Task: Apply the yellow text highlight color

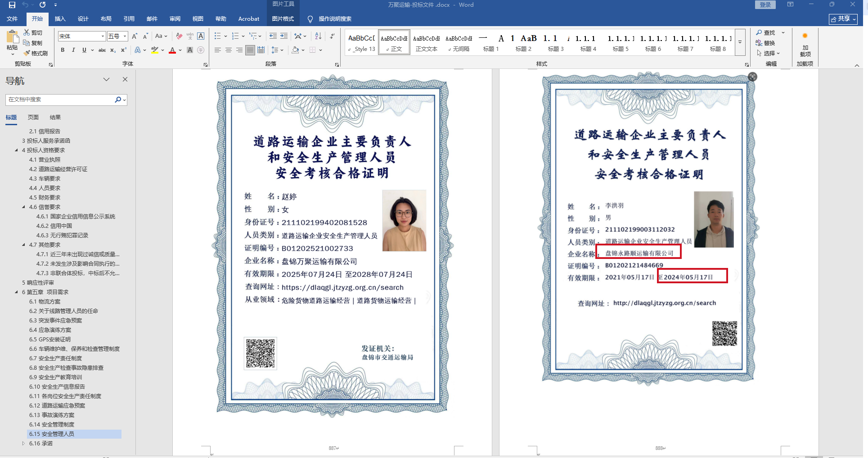Action: [155, 50]
